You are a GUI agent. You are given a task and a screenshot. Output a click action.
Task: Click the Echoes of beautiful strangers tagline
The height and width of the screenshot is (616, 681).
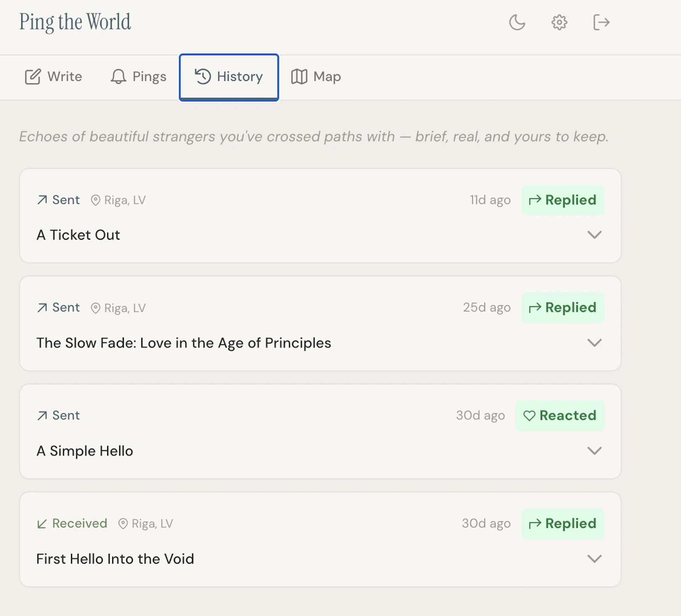[314, 137]
